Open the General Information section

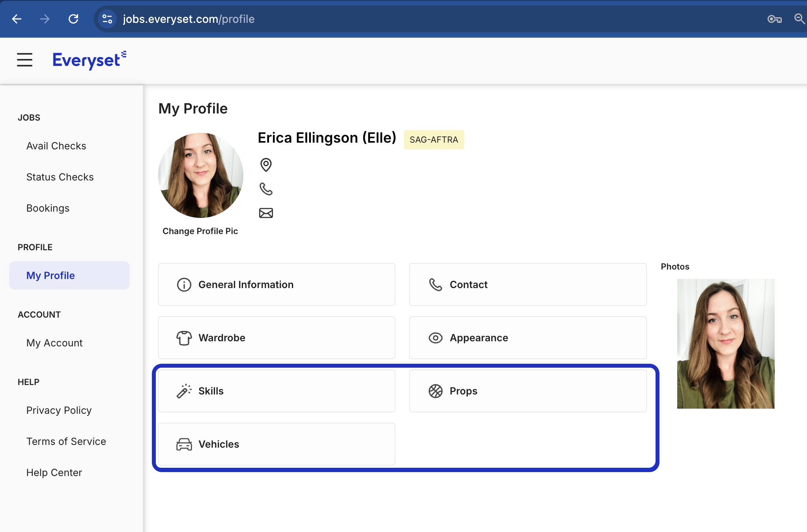point(276,285)
